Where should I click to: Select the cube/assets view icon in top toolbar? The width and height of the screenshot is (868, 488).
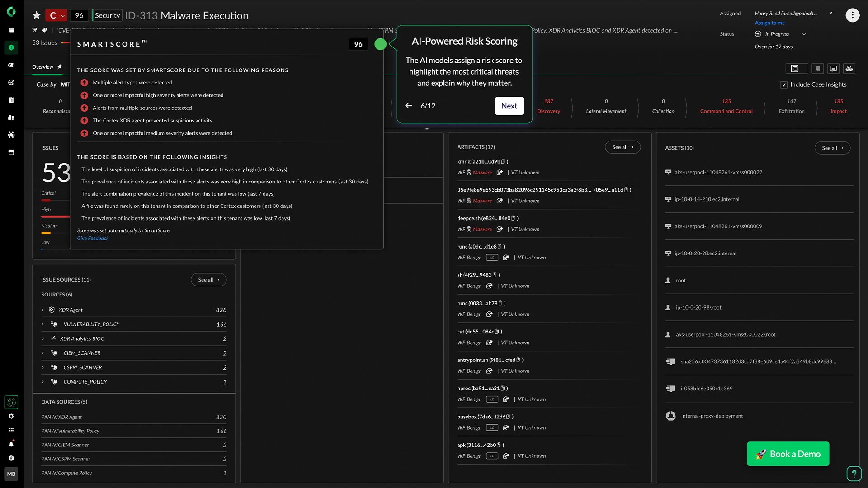click(x=849, y=68)
